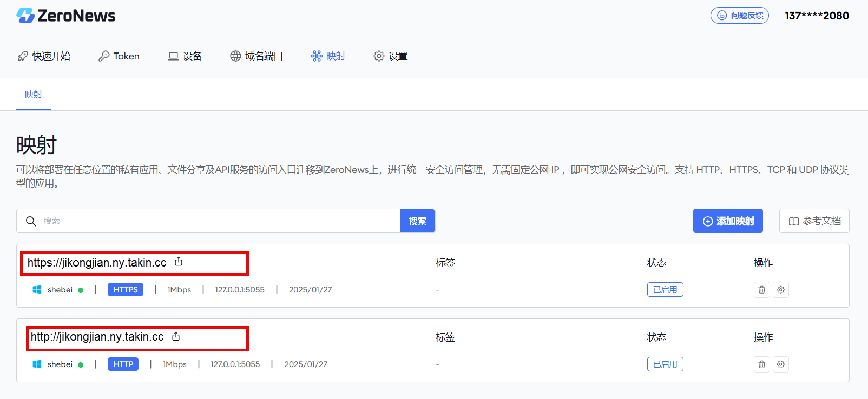
Task: Click the blue 搜索 button
Action: point(417,221)
